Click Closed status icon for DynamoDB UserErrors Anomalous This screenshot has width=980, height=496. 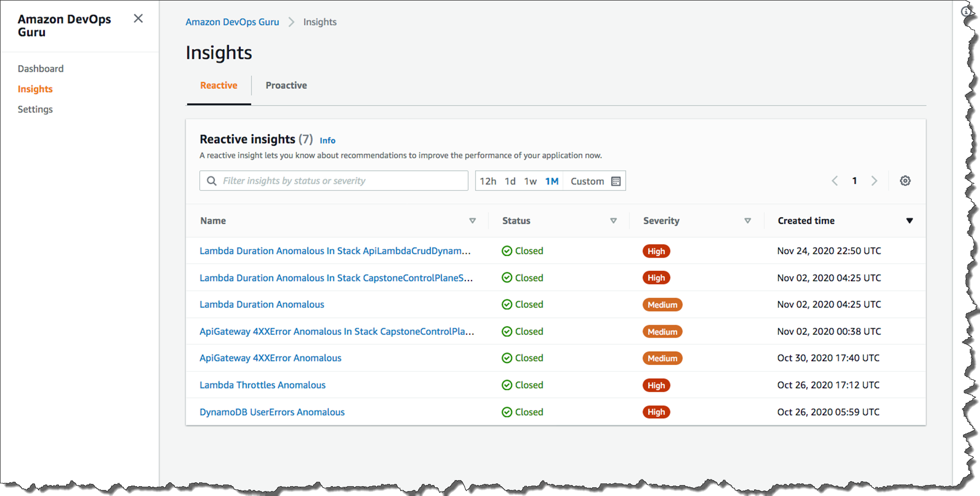click(x=507, y=412)
